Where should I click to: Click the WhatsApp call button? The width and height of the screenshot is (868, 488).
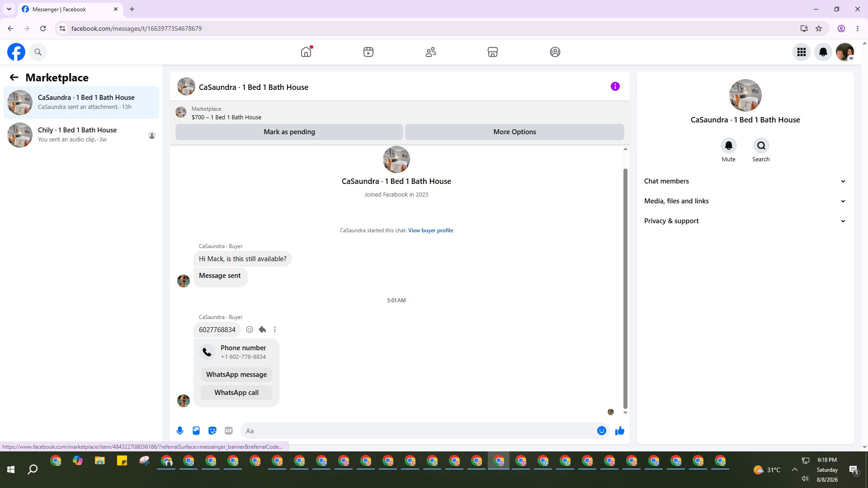click(236, 393)
